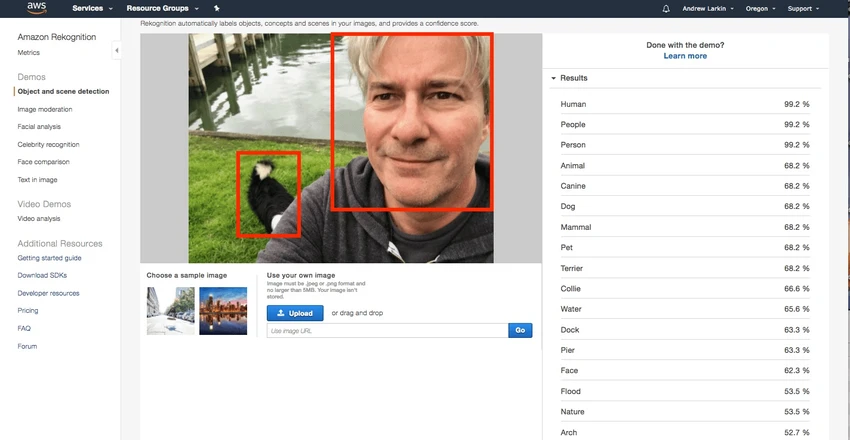
Task: Change region from Oregon dropdown
Action: pos(761,9)
